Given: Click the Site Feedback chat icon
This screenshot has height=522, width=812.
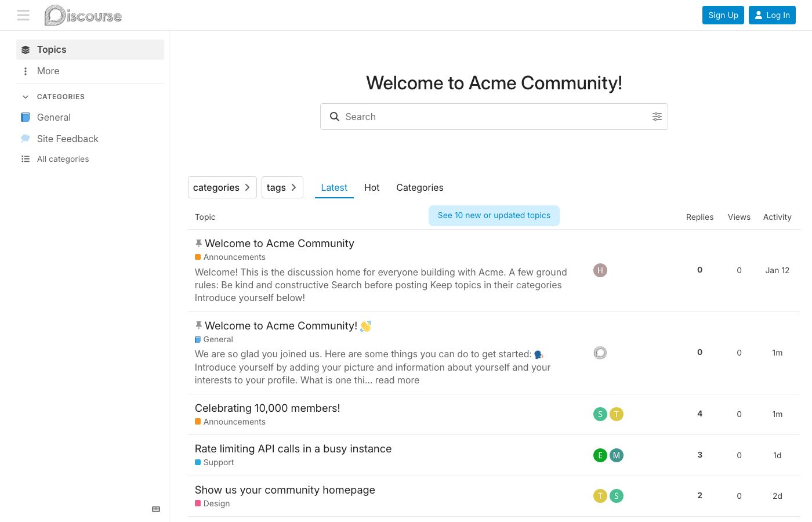Looking at the screenshot, I should (26, 139).
